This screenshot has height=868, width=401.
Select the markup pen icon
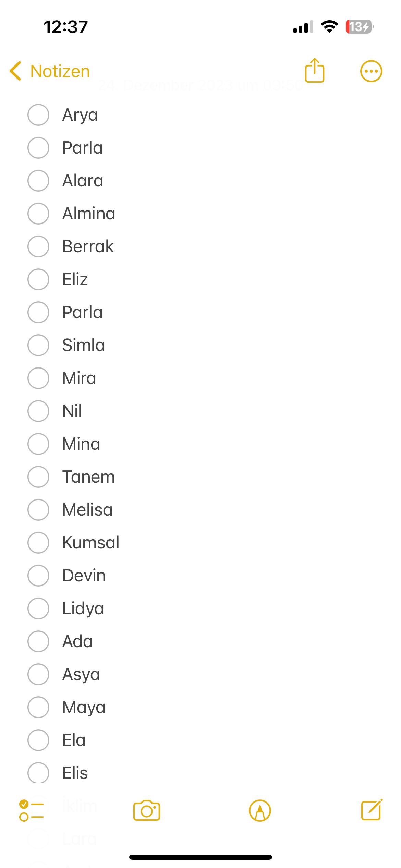[x=260, y=811]
